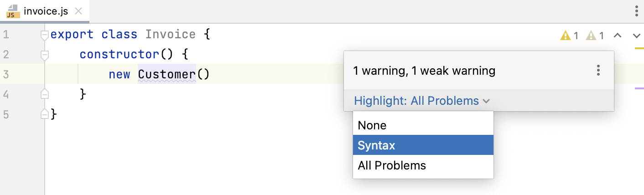The image size is (644, 195).
Task: Collapse the constructor fold marker on line 2
Action: pos(44,55)
